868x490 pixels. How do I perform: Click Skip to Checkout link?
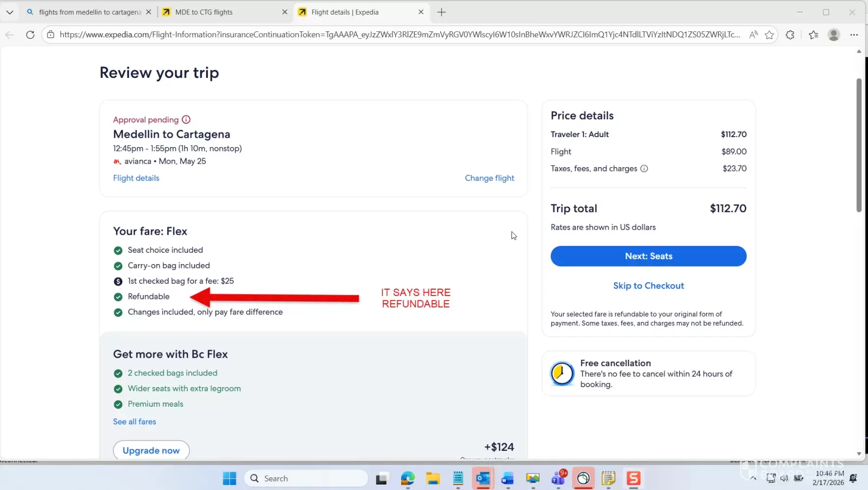click(x=648, y=286)
